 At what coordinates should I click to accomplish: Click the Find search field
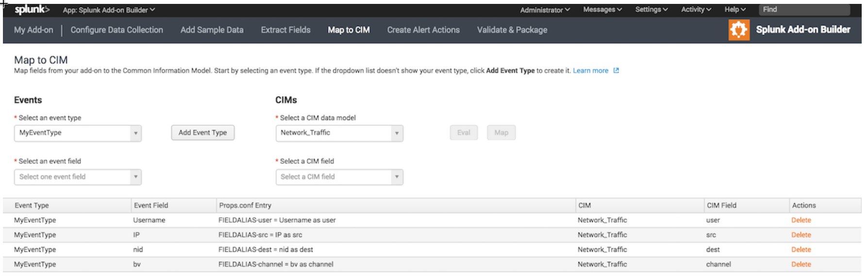(x=804, y=10)
